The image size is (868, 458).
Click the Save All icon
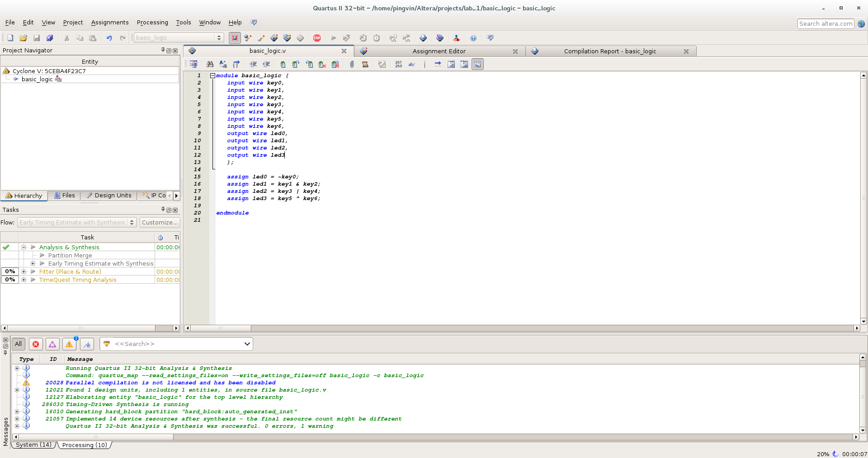coord(50,38)
